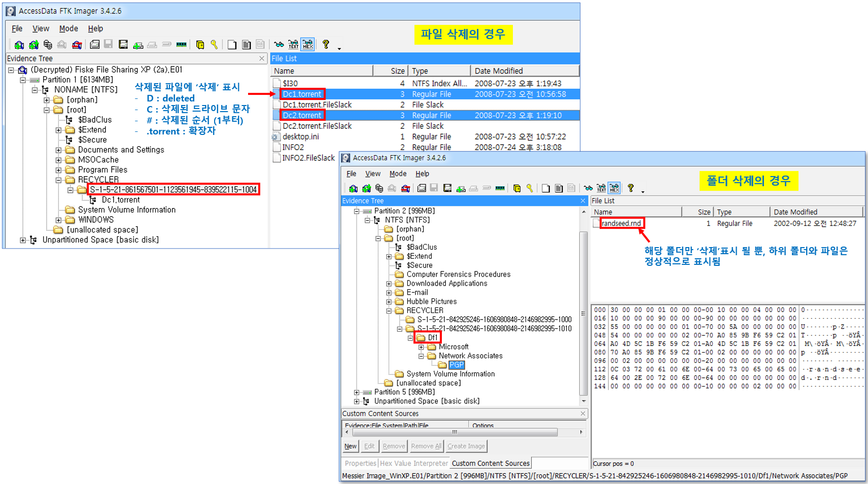Switch to Hex Value Interpreter tab

pyautogui.click(x=414, y=463)
